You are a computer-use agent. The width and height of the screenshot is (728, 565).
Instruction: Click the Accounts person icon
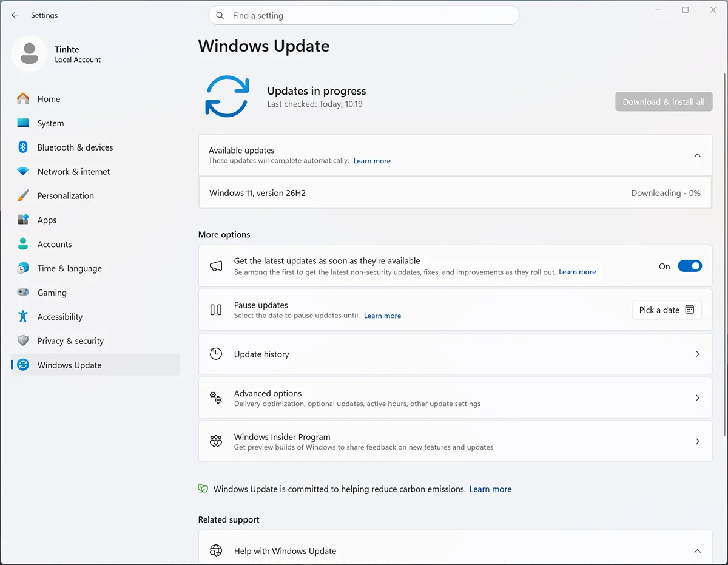[23, 244]
